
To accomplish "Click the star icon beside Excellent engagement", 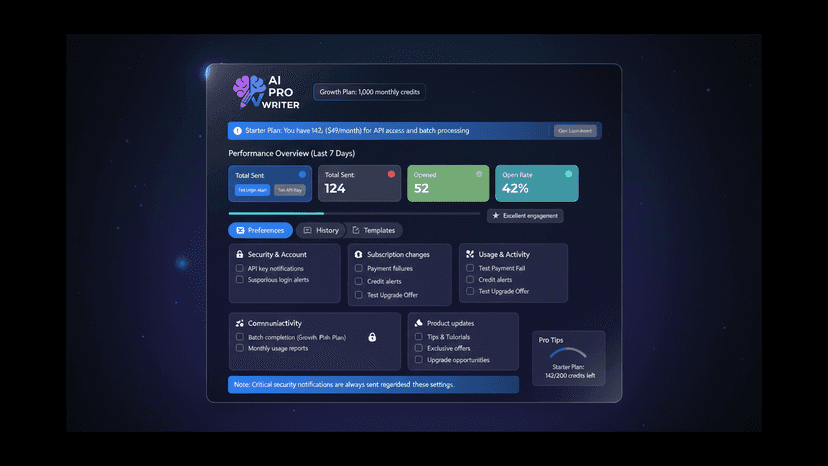I will point(495,216).
